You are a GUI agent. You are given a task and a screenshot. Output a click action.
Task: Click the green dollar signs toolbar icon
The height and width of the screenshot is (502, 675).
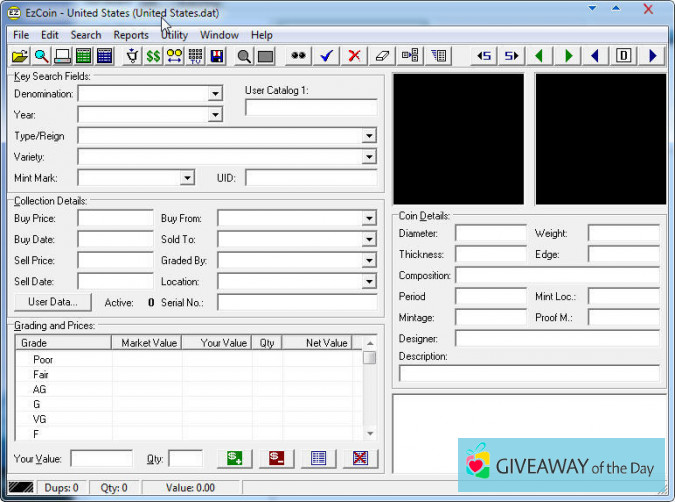coord(153,56)
